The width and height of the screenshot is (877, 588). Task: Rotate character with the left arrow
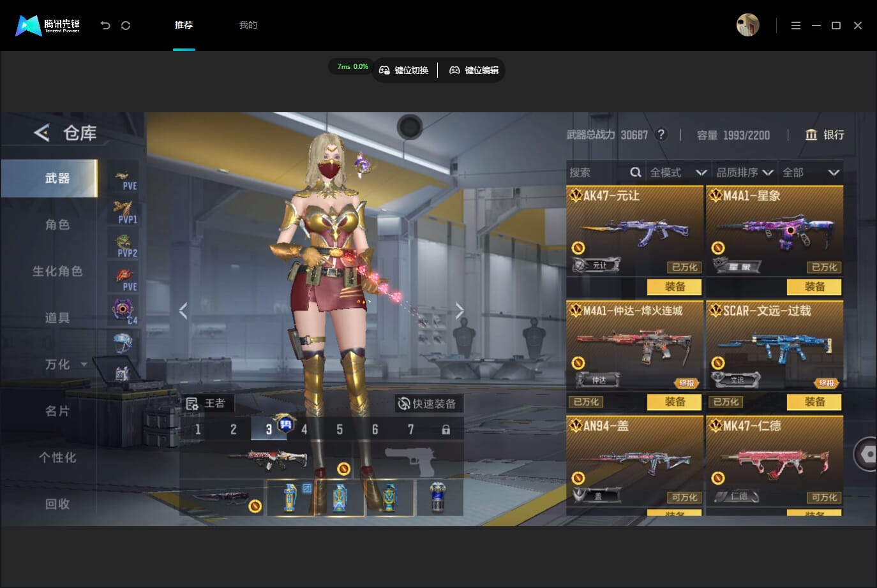pos(183,311)
